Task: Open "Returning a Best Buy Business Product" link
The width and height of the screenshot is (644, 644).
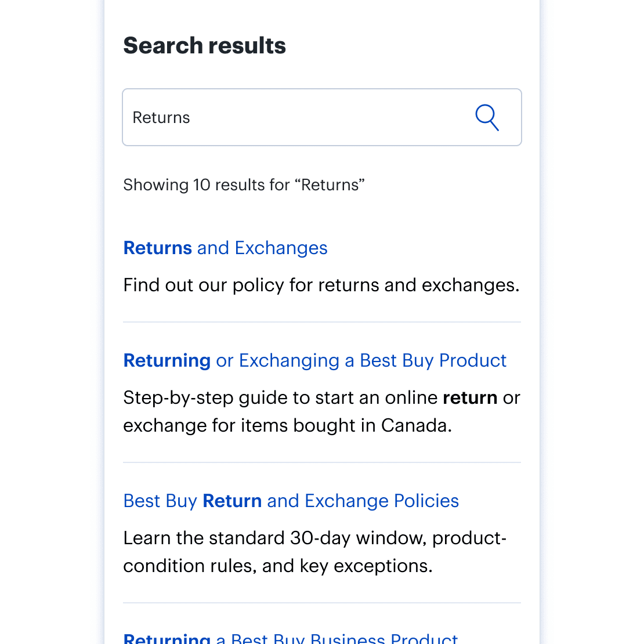Action: (291, 639)
